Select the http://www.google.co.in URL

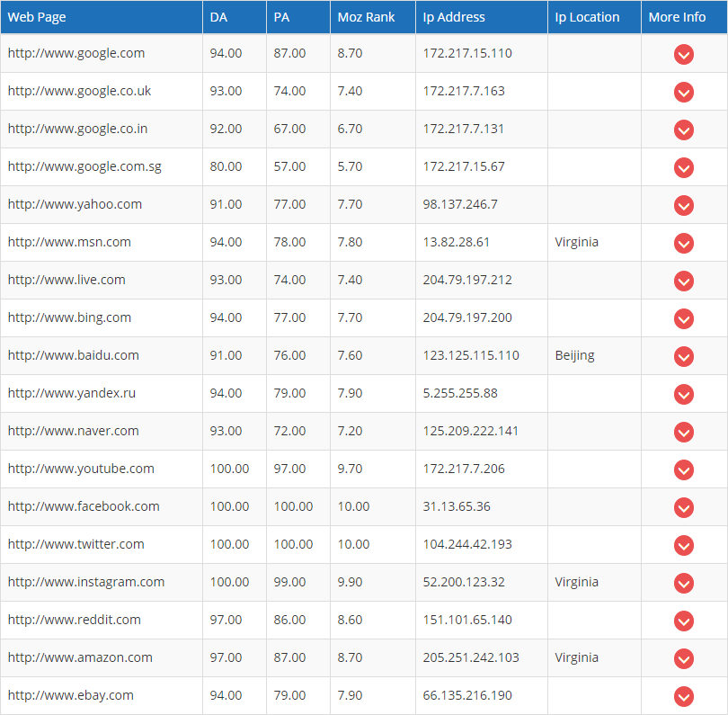pos(77,129)
